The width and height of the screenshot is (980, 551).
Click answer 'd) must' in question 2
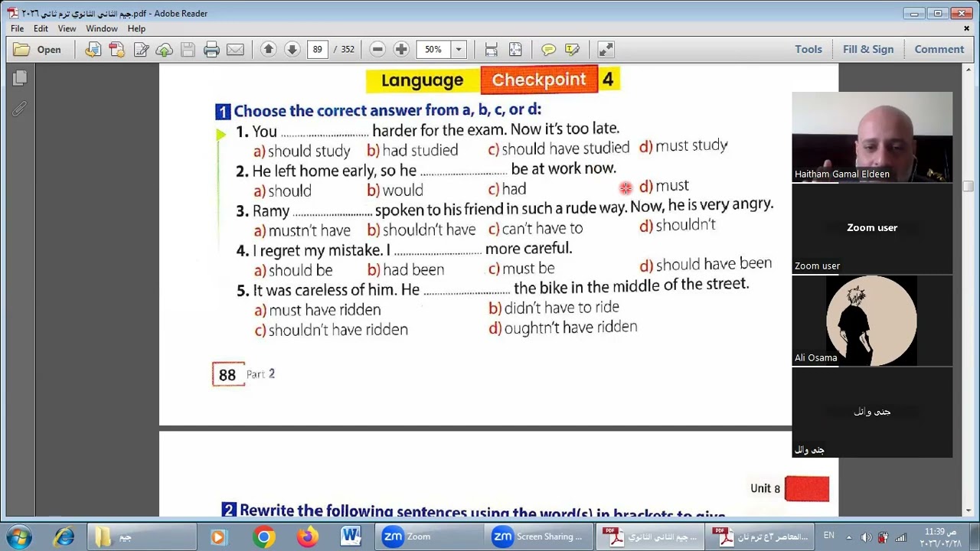665,186
